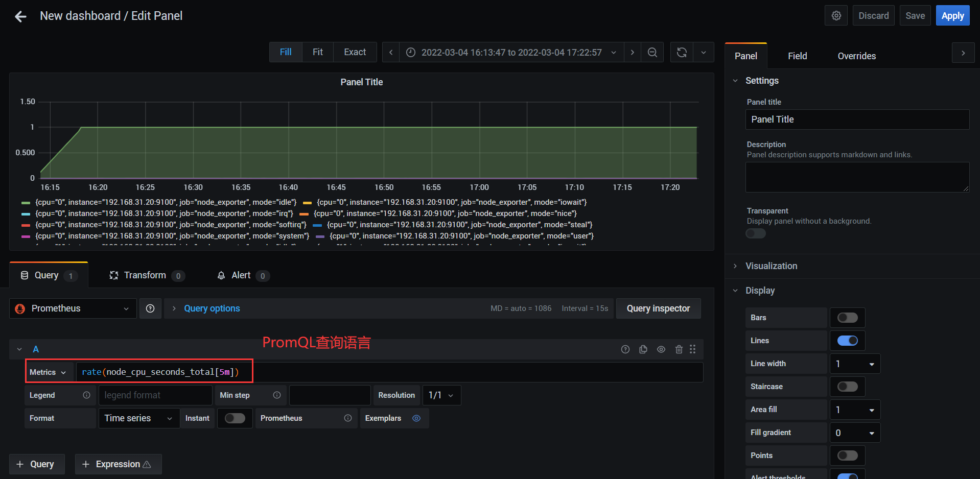The height and width of the screenshot is (479, 980).
Task: Click the Apply button
Action: point(952,16)
